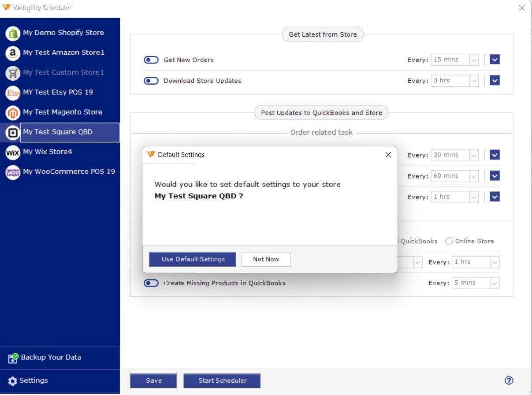Select the Magento store icon

tap(13, 112)
